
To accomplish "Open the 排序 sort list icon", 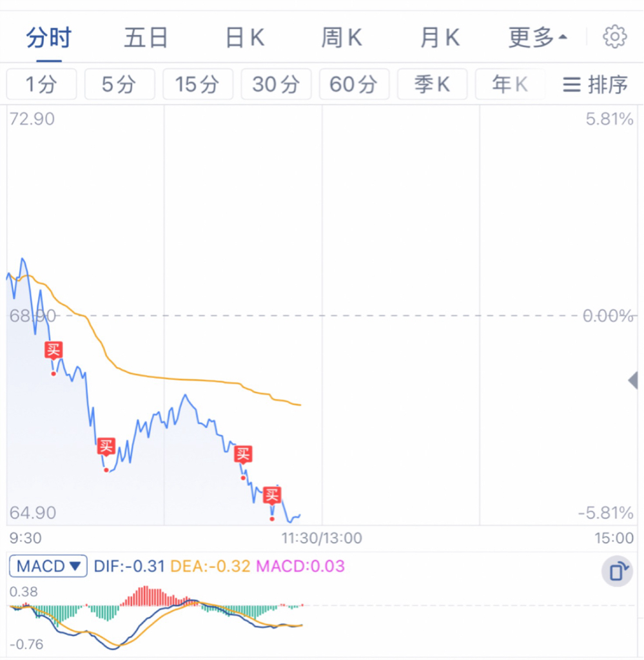I will coord(595,84).
